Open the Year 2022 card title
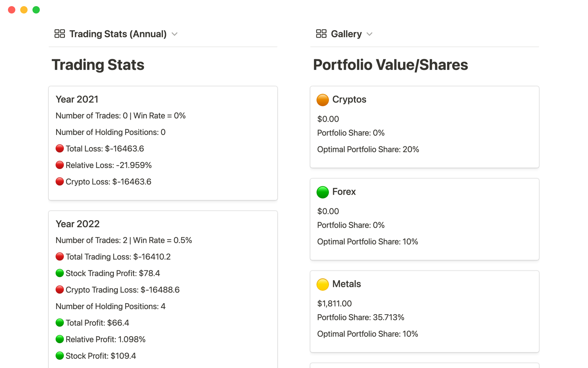 pos(77,224)
